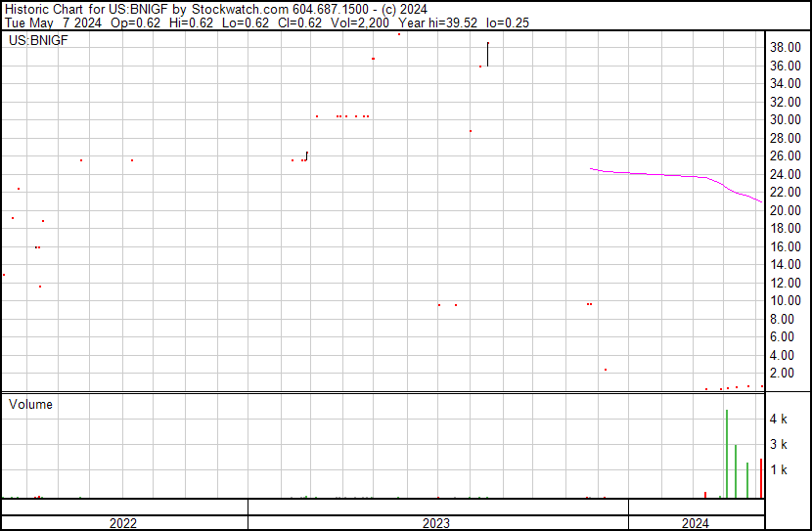Click the 12.00 price axis label
The height and width of the screenshot is (531, 812).
[786, 283]
